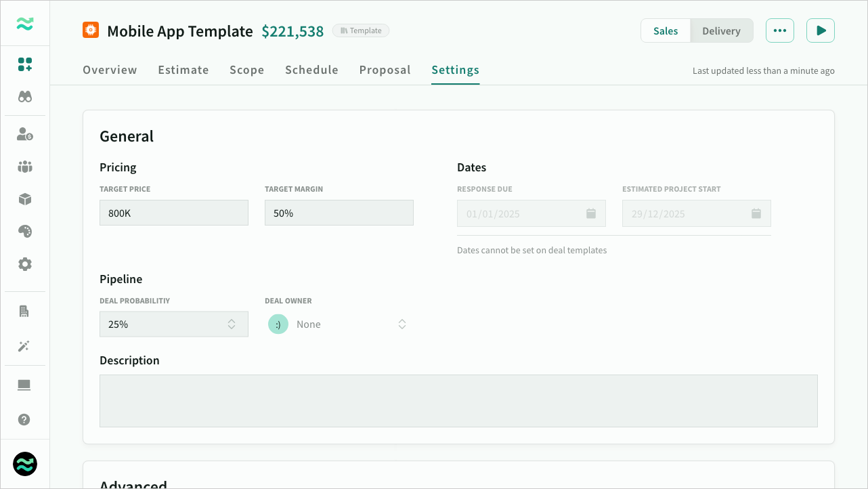Click 'Dates cannot be set on deal templates'
The image size is (868, 489).
pyautogui.click(x=532, y=250)
